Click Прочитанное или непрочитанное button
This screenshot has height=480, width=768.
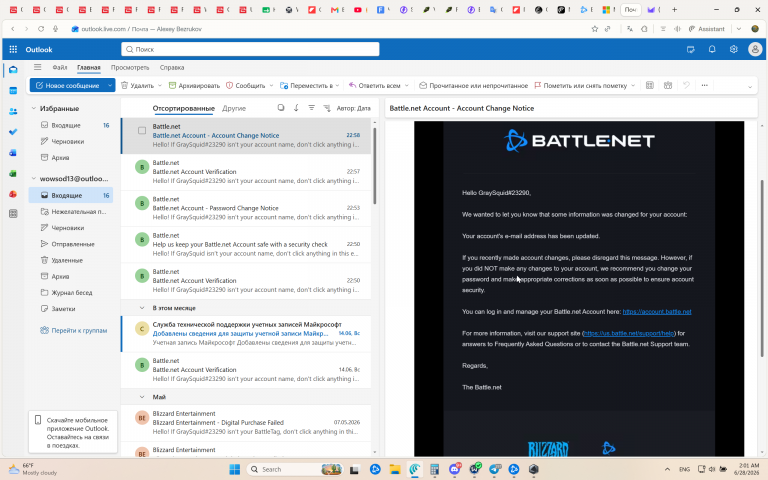pyautogui.click(x=474, y=85)
